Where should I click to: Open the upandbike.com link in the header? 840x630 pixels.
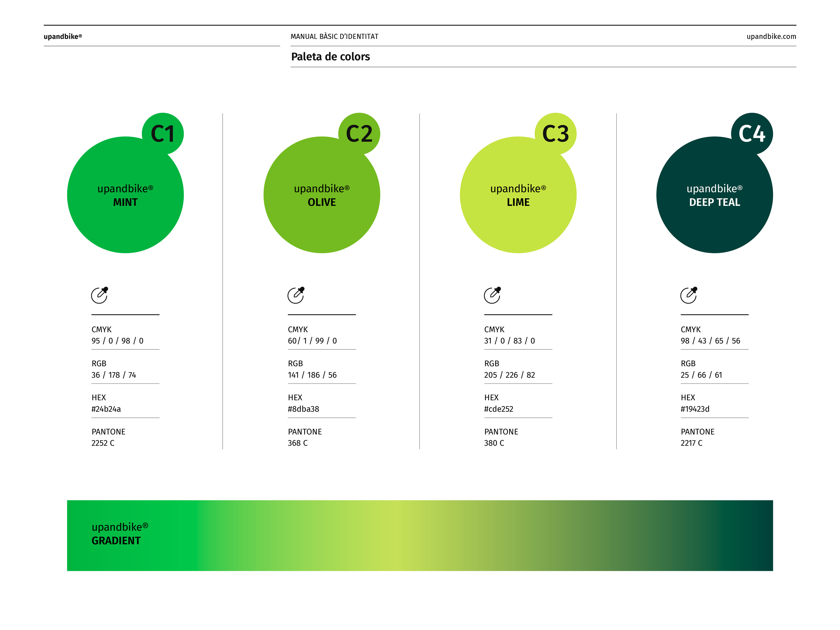[771, 37]
